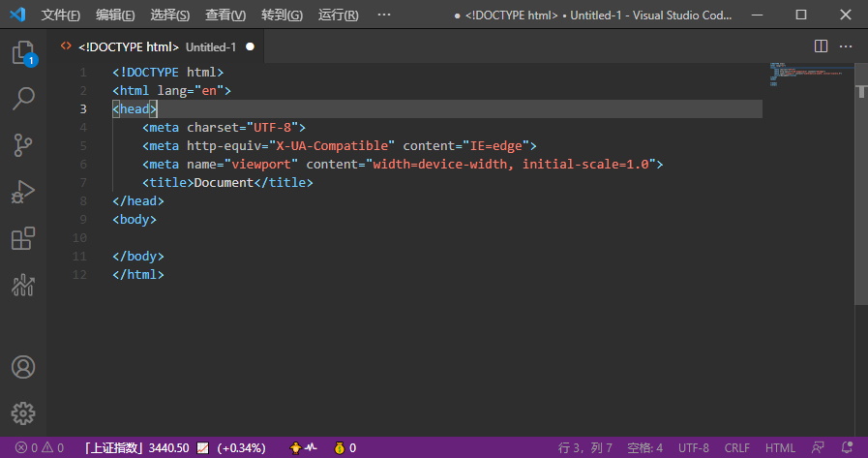The image size is (868, 458).
Task: Open editor More Actions ellipsis
Action: [846, 46]
